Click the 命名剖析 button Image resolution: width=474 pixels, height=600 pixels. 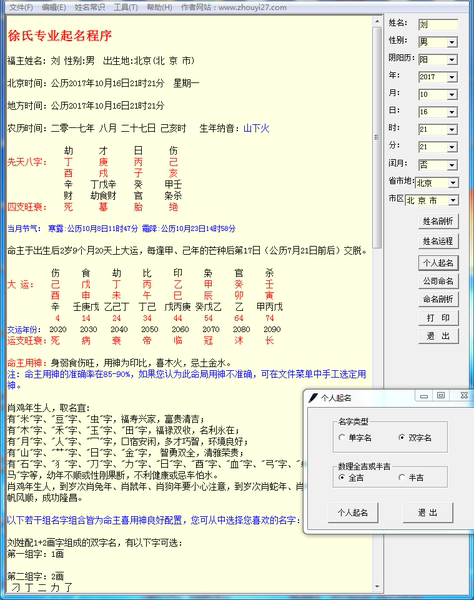(438, 299)
